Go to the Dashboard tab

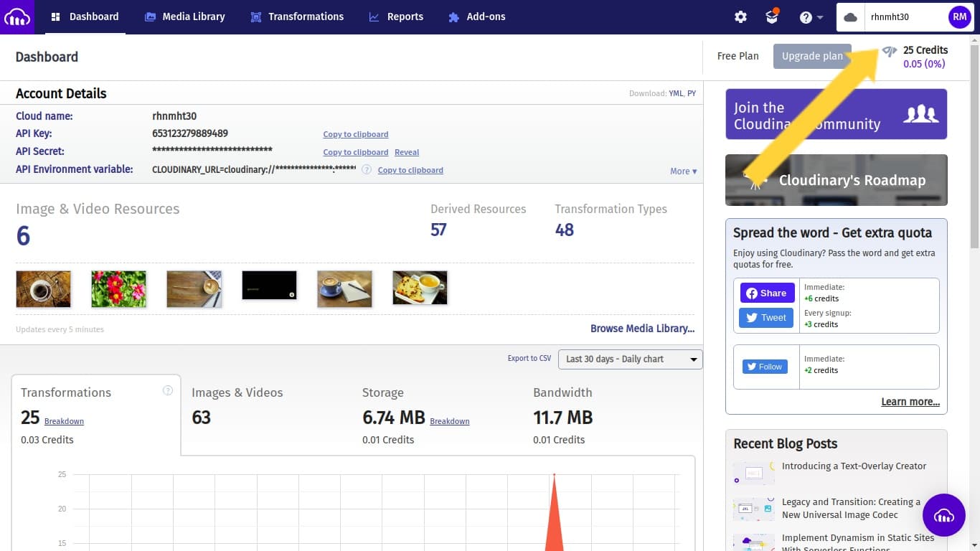coord(85,17)
